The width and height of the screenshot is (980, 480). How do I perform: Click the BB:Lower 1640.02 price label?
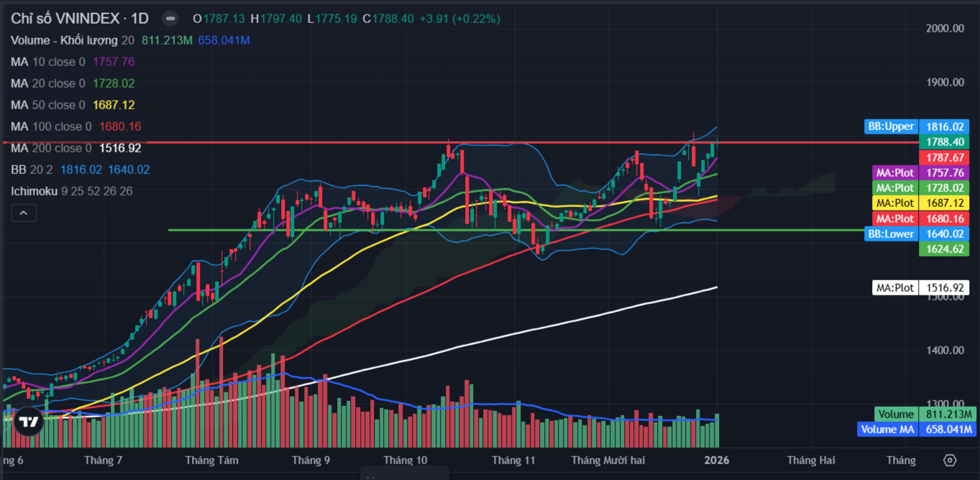coord(917,234)
